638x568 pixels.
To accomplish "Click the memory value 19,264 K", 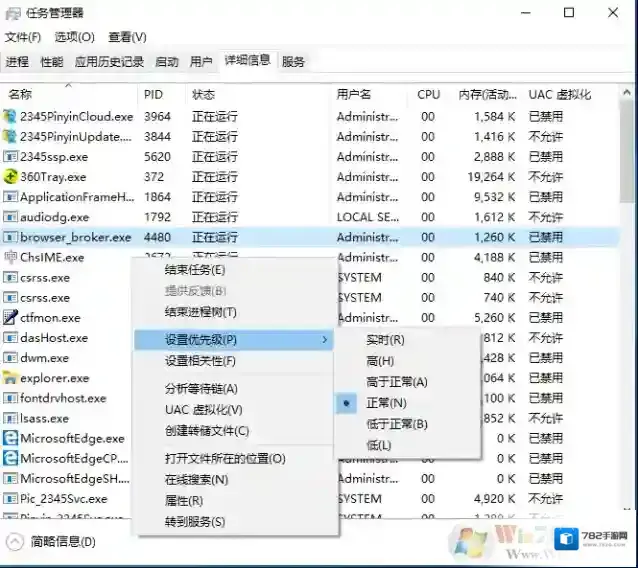I will (491, 177).
